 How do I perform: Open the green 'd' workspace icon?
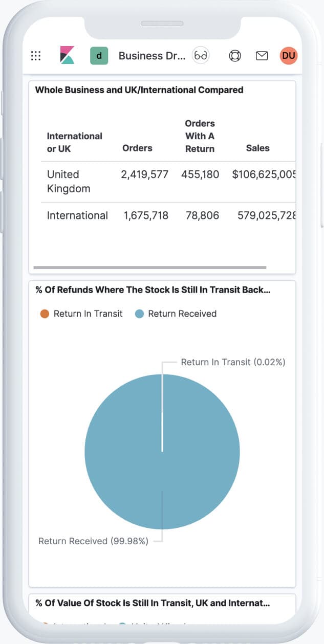tap(100, 55)
